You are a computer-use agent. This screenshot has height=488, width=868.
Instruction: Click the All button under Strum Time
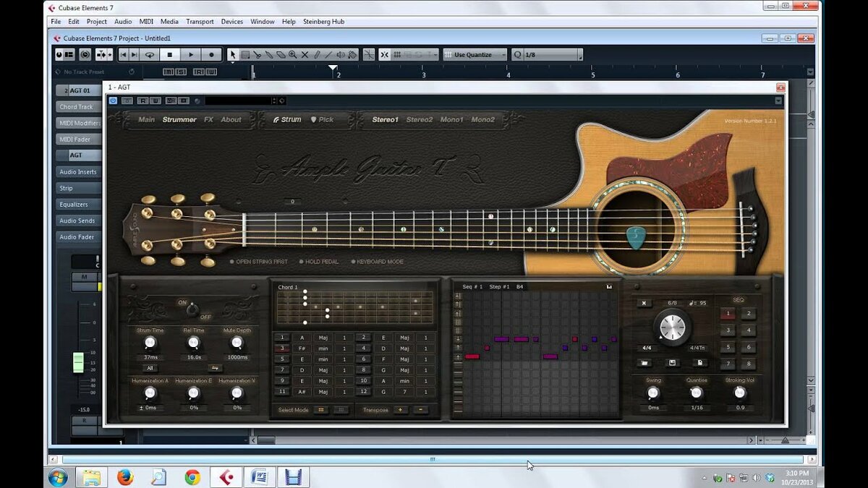point(150,368)
